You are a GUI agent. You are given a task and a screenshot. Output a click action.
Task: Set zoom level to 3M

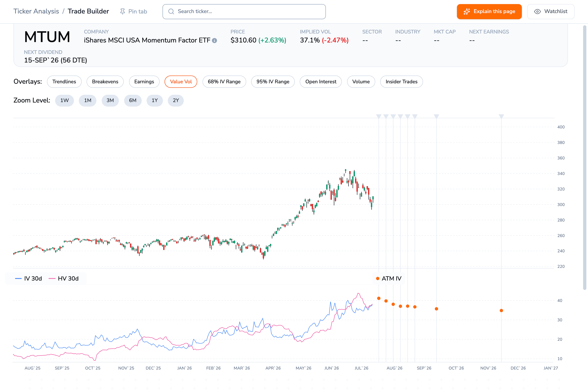click(110, 100)
